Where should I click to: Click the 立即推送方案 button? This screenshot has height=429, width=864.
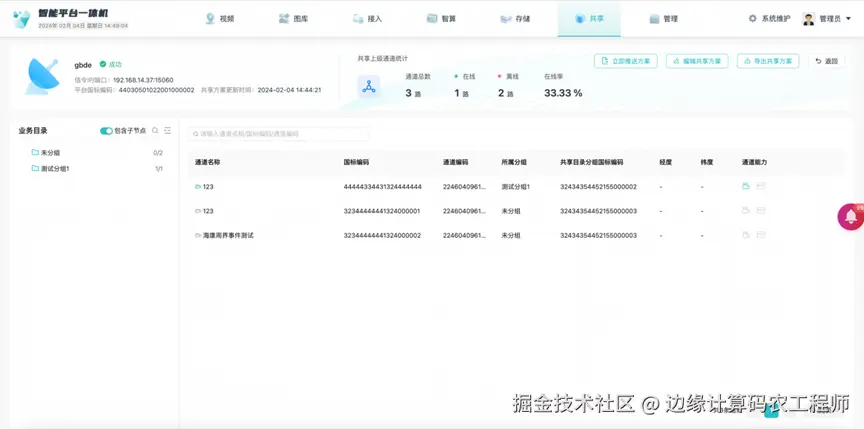click(x=626, y=61)
